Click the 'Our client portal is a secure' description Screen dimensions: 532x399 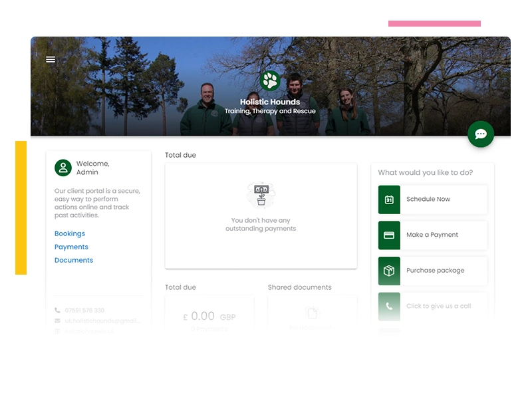97,203
